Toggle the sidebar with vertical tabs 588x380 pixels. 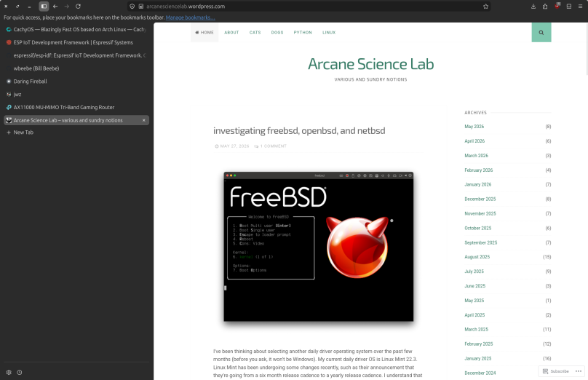tap(44, 7)
